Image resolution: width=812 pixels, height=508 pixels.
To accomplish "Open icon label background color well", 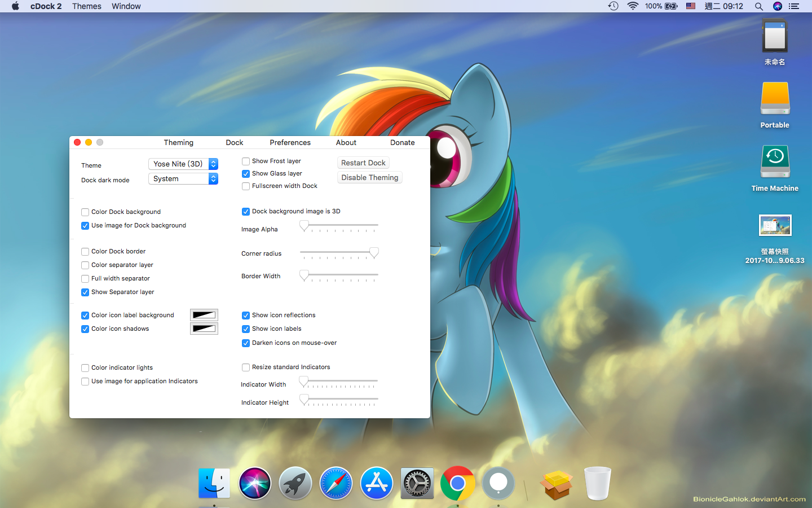I will coord(204,315).
